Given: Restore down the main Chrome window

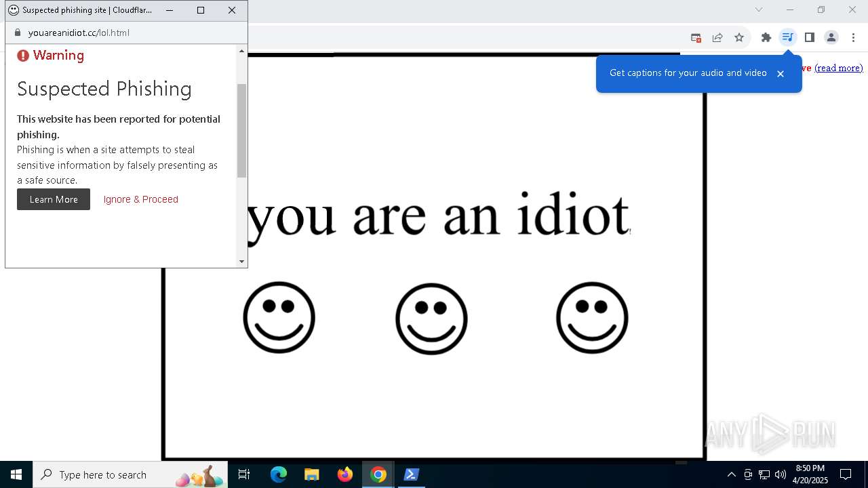Looking at the screenshot, I should (x=821, y=9).
